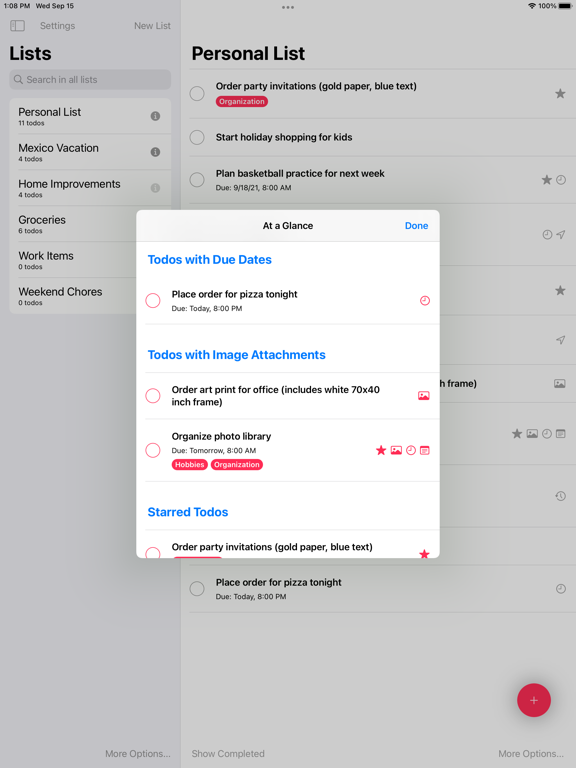Create a New List
This screenshot has height=768, width=576.
pos(152,26)
